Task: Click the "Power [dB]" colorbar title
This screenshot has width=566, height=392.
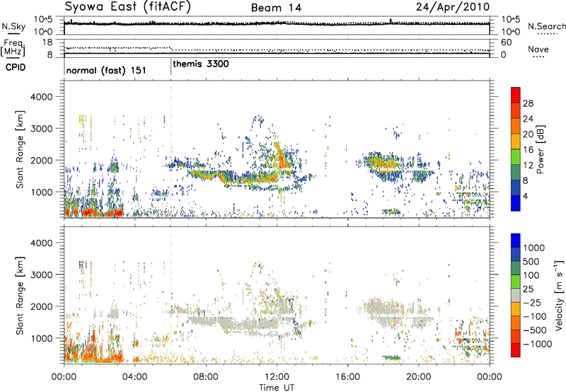Action: [541, 149]
